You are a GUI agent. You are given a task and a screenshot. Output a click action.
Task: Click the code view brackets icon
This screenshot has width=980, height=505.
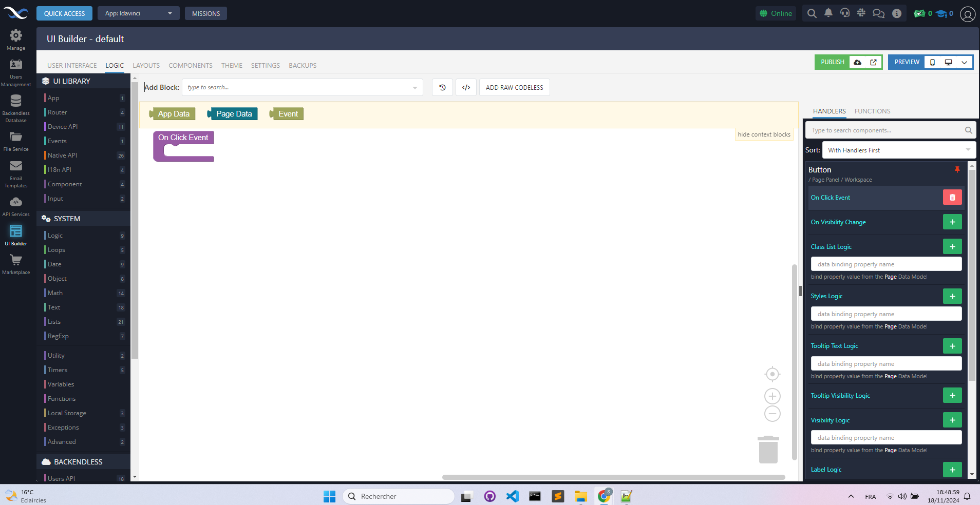click(x=466, y=87)
